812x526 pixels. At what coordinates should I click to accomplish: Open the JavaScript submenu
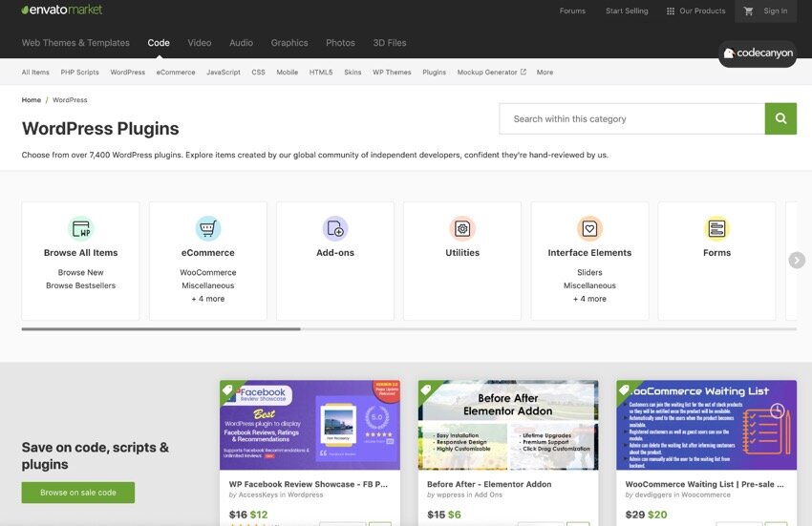224,72
